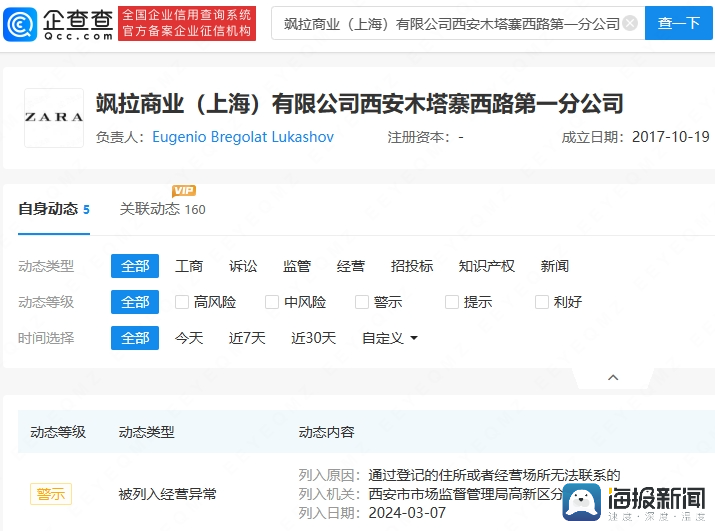Filter dynamics by 新闻 type
The width and height of the screenshot is (715, 531).
tap(554, 266)
